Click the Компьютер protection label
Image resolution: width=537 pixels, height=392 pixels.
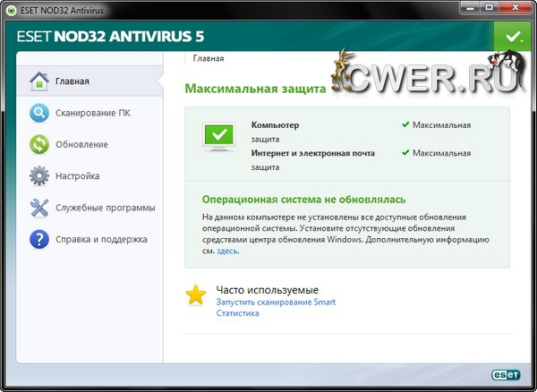pos(275,125)
